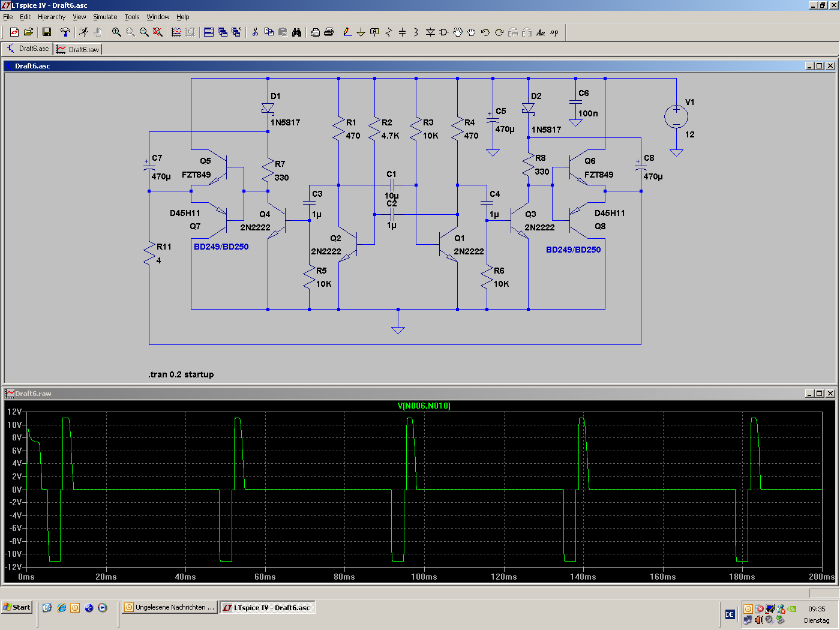Click voltage source V1 symbol
840x630 pixels.
[676, 116]
